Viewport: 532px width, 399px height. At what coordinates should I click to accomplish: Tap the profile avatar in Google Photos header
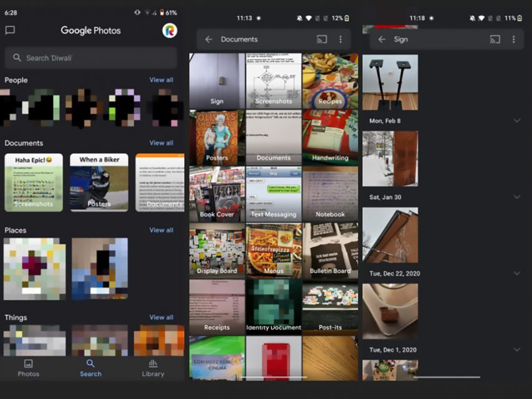click(x=170, y=30)
